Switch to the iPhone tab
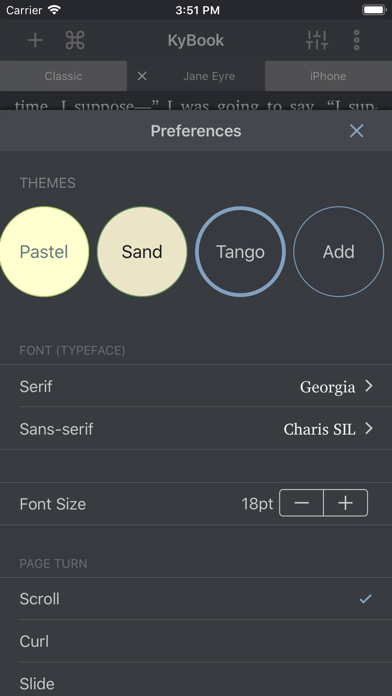The image size is (392, 696). pos(328,76)
